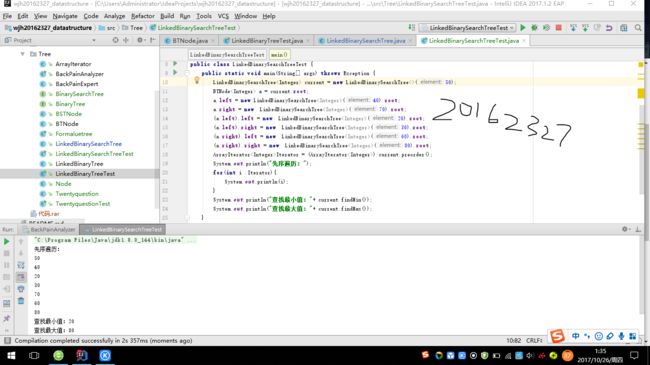
Task: Toggle code fold on main method line
Action: coord(187,73)
